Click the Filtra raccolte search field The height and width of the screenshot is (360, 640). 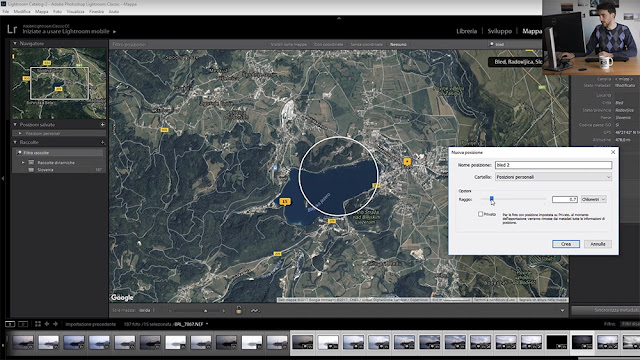[x=59, y=153]
